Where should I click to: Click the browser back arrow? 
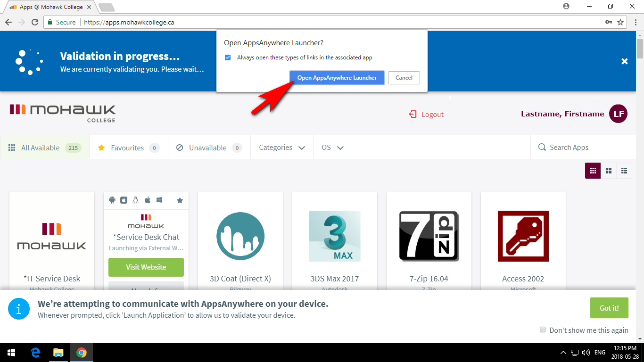click(8, 22)
